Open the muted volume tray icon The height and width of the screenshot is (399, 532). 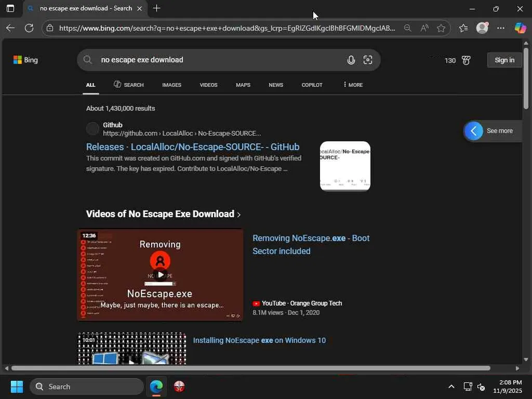point(481,387)
